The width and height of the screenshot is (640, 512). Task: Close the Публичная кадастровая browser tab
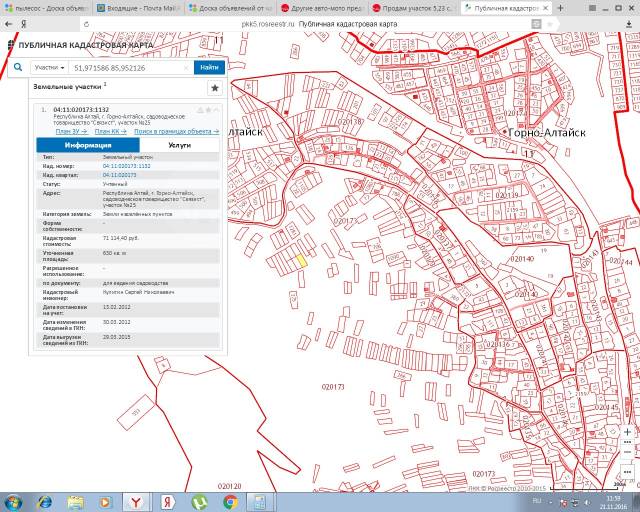tap(546, 8)
